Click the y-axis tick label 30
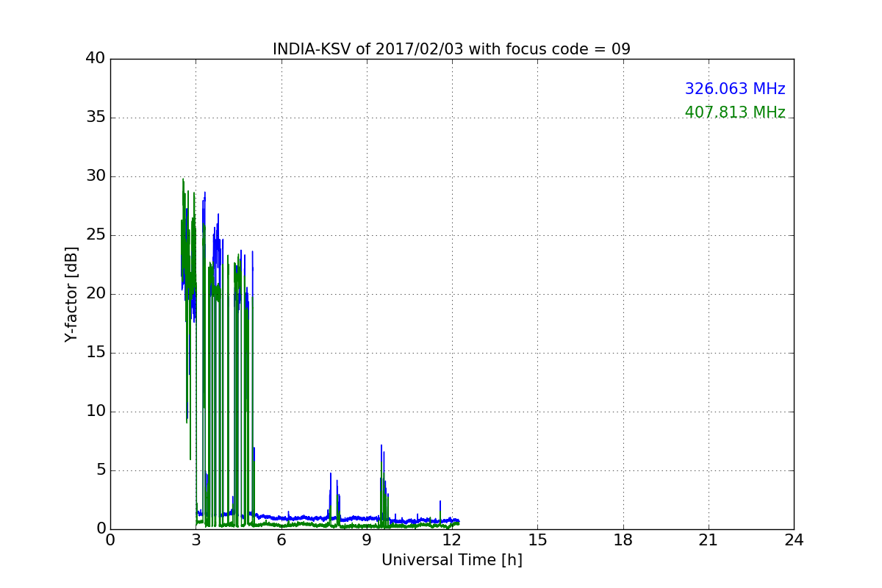The height and width of the screenshot is (588, 882). (96, 176)
